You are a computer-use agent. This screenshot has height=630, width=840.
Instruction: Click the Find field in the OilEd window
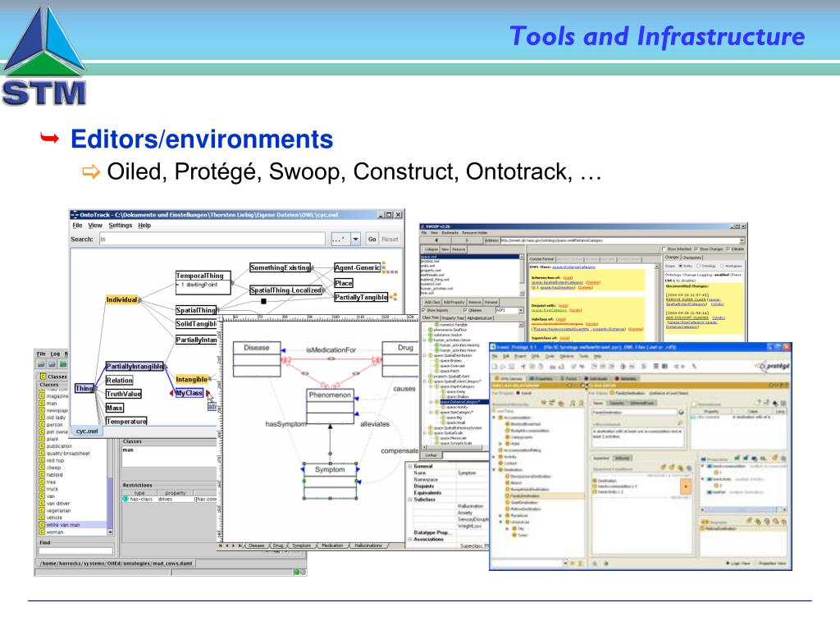(x=76, y=550)
